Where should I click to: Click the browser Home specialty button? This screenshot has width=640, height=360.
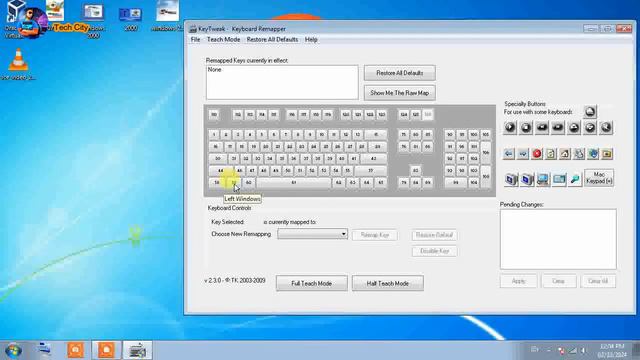coord(565,154)
